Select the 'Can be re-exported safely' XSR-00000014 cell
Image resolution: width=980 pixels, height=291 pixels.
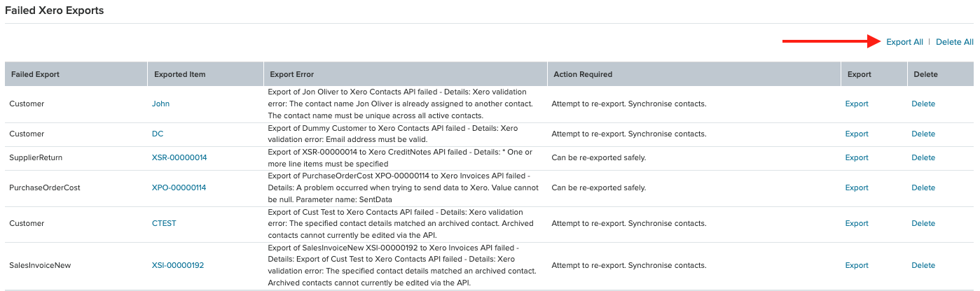(x=599, y=157)
